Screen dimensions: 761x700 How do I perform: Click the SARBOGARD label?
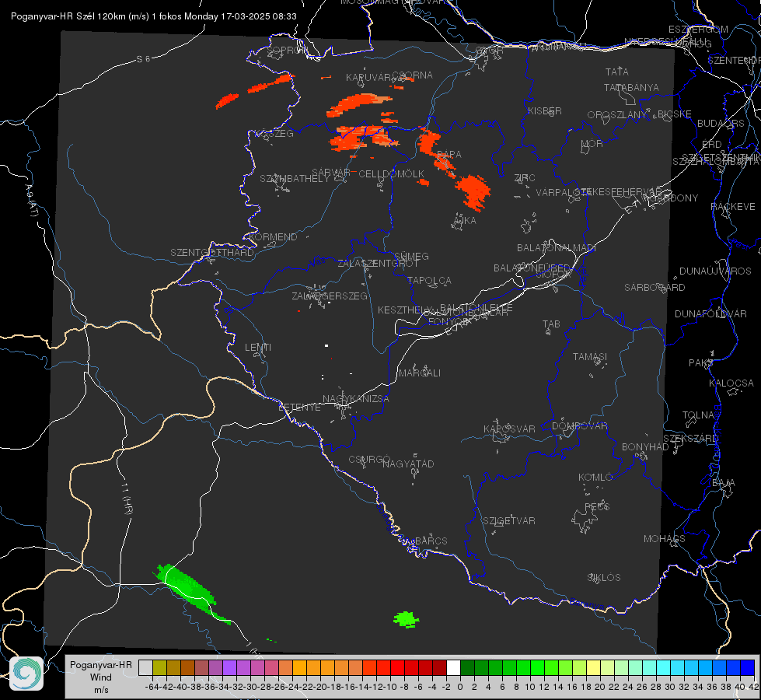click(x=655, y=288)
